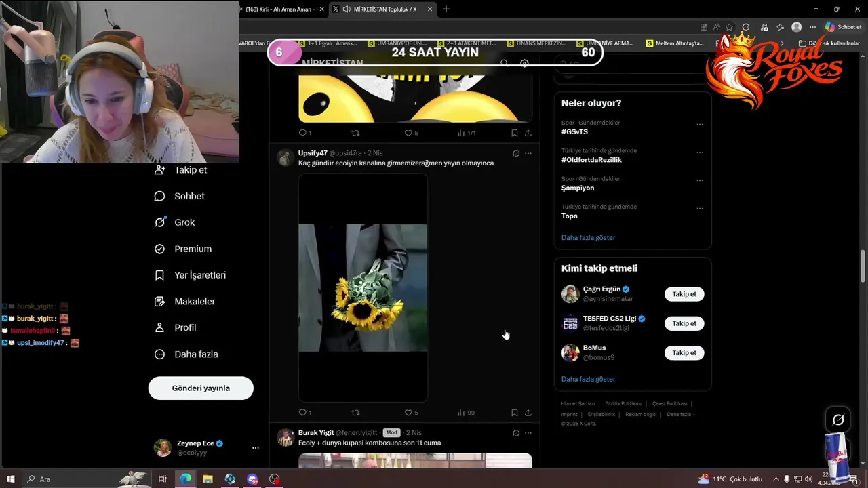Open trending topic Topa
The width and height of the screenshot is (868, 488).
click(570, 216)
